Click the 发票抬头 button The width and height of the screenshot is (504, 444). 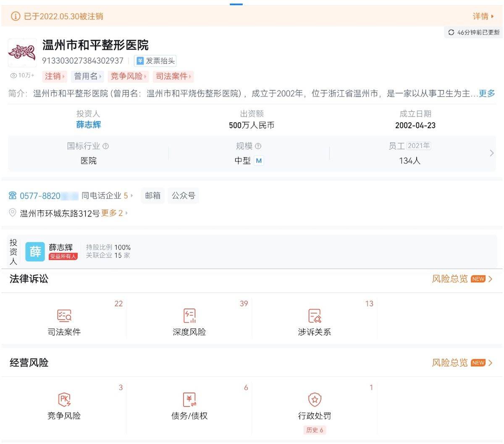[155, 60]
